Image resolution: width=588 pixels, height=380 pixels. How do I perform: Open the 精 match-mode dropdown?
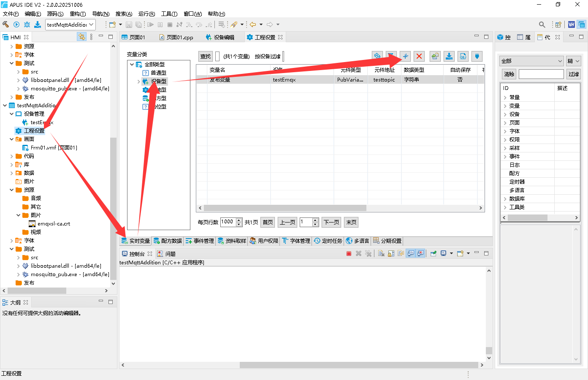[x=573, y=61]
